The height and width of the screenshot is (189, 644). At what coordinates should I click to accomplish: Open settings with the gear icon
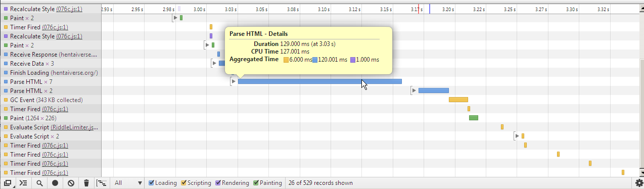pyautogui.click(x=639, y=183)
